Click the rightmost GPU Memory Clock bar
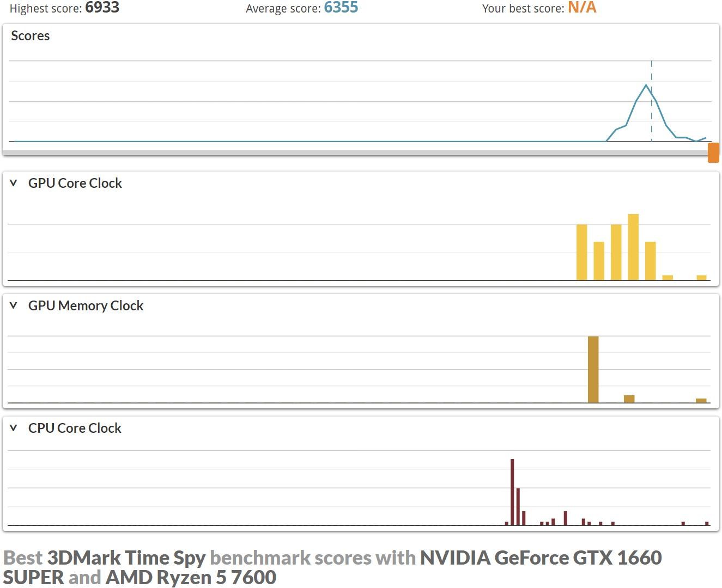 [701, 400]
